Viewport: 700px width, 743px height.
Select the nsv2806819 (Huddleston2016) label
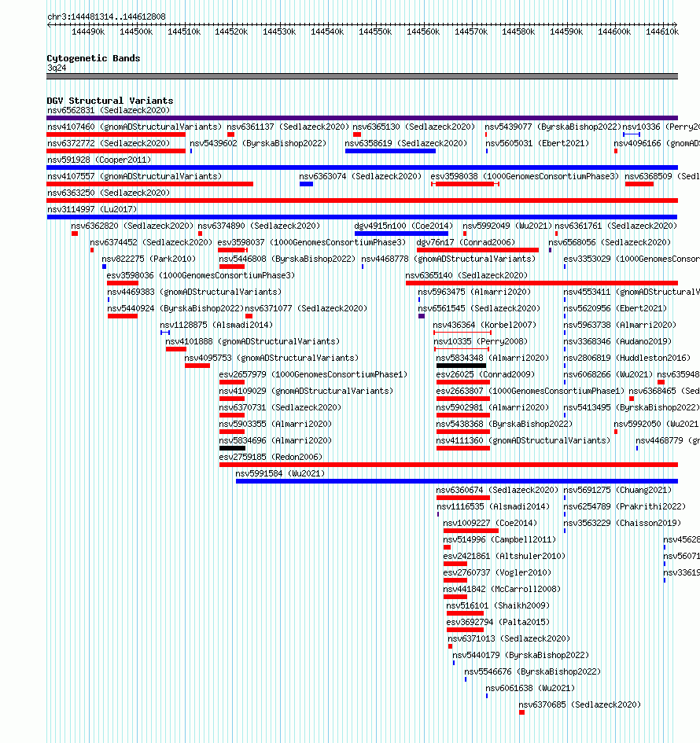tap(627, 359)
